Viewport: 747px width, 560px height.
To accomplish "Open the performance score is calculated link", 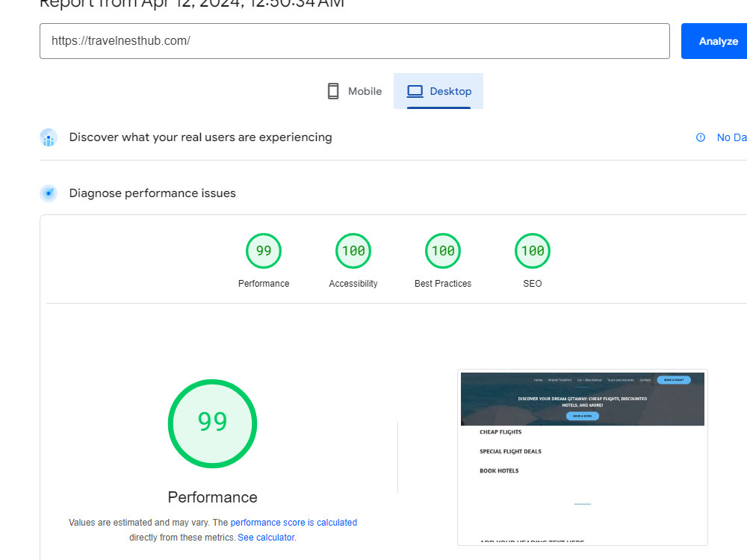I will 294,523.
